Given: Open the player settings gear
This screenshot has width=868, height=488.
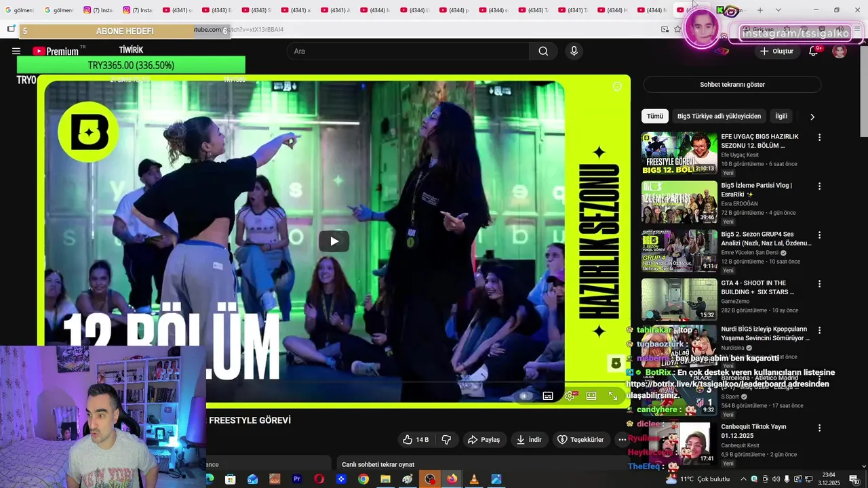Looking at the screenshot, I should 570,396.
